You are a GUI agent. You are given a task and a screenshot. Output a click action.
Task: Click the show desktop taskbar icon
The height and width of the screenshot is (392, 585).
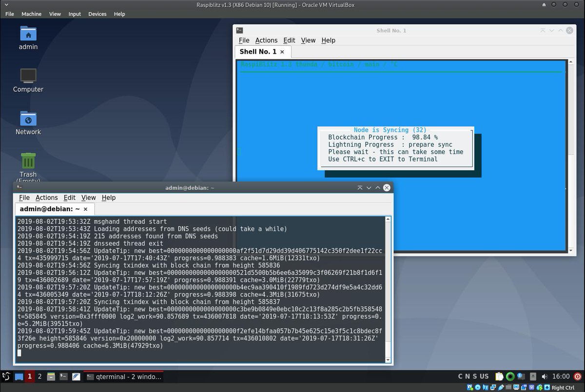click(x=19, y=376)
